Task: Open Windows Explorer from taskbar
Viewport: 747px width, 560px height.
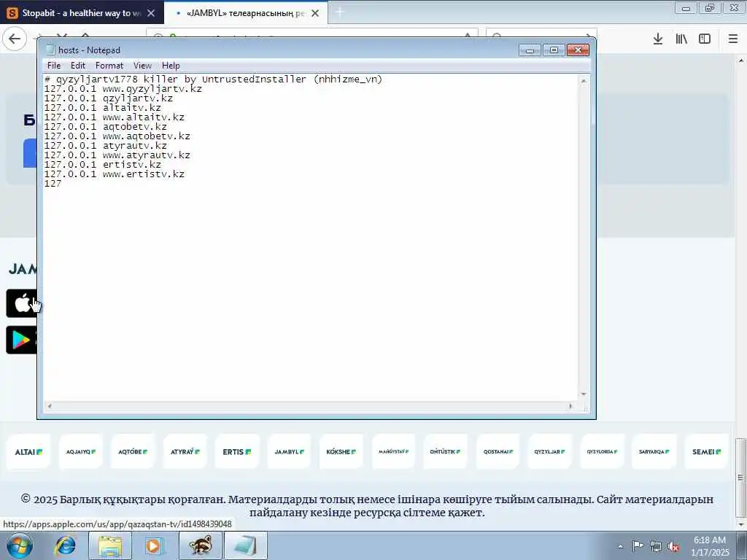Action: point(110,545)
